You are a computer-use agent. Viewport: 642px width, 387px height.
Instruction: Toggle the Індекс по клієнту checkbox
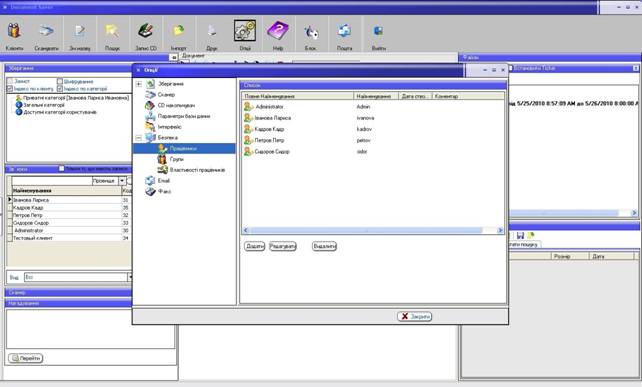click(x=10, y=88)
